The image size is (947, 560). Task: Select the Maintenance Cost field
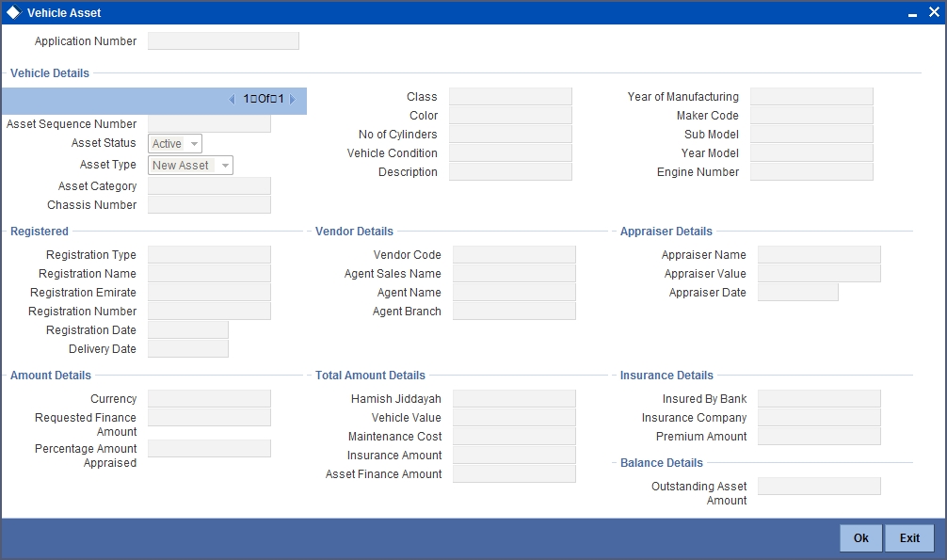coord(514,436)
